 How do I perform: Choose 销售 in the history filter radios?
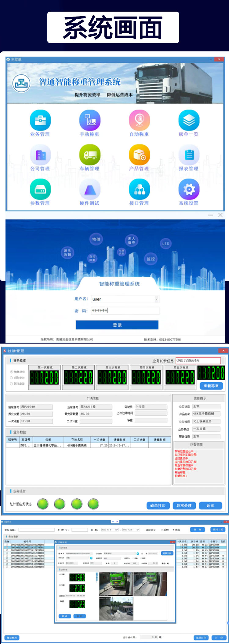tap(174, 530)
